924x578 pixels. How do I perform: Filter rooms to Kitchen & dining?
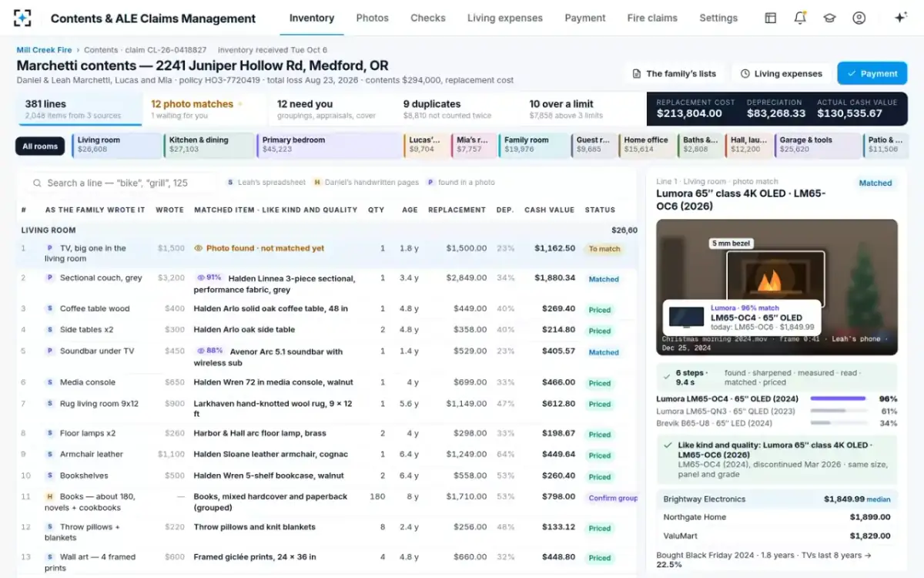pos(208,145)
